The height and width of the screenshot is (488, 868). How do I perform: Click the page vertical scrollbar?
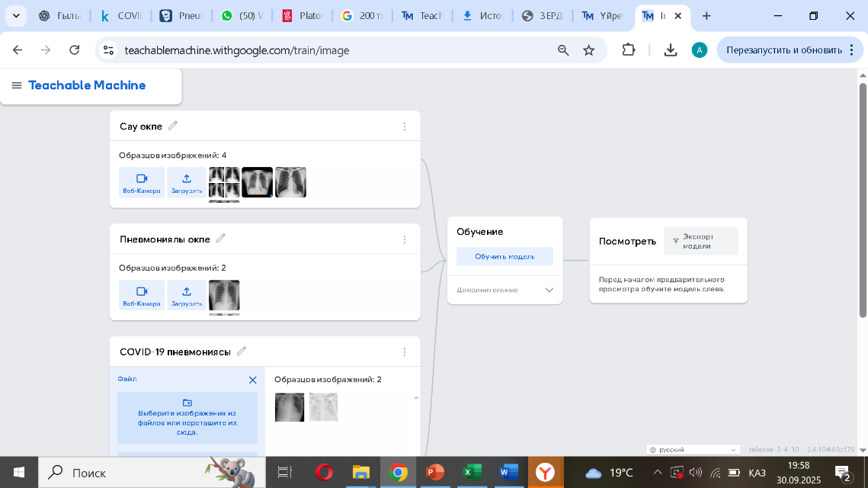pyautogui.click(x=863, y=200)
